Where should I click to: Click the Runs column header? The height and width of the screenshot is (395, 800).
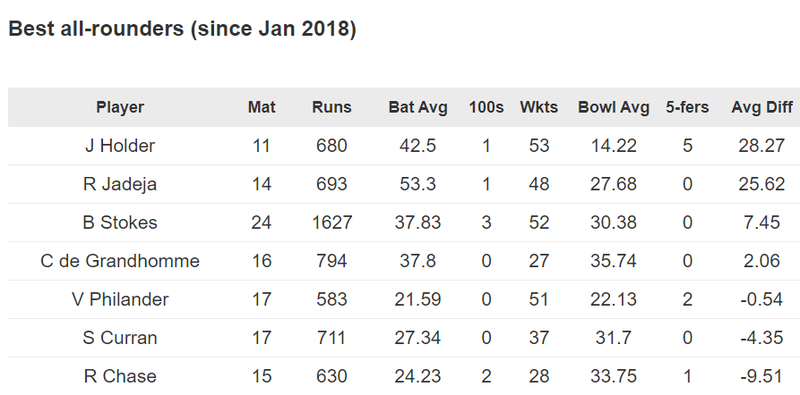click(x=332, y=107)
